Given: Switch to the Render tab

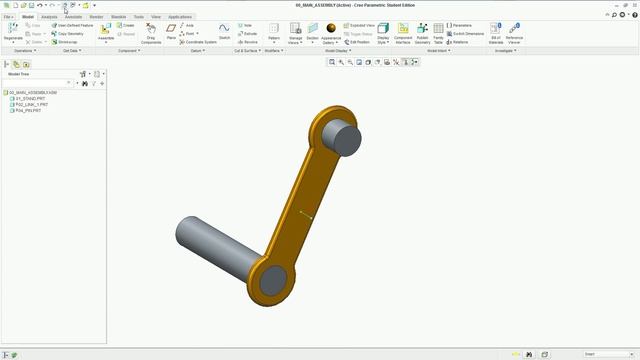Looking at the screenshot, I should coord(96,17).
